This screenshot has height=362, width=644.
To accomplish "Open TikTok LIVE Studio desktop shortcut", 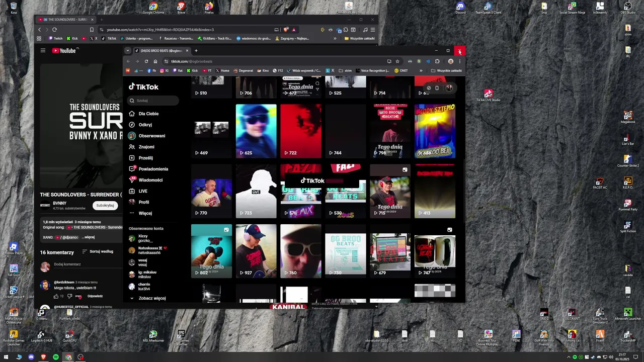I will [488, 96].
